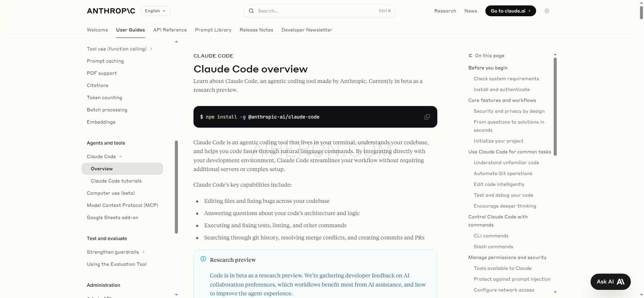Open the Ask AI assistant button

tap(611, 282)
